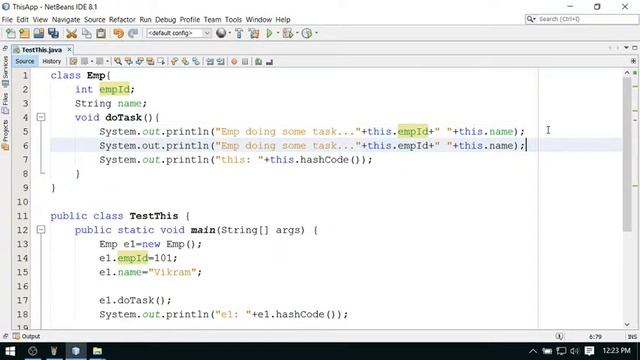Toggle Rectangular Selection mode icon

[x=161, y=62]
